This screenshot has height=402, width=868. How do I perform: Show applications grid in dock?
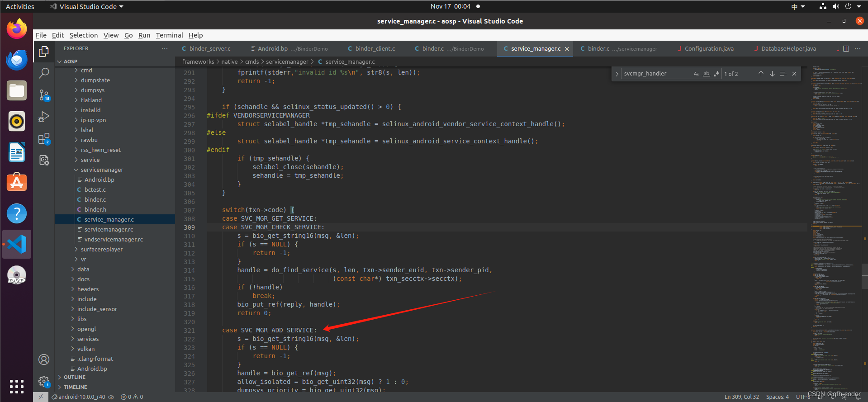[x=17, y=387]
